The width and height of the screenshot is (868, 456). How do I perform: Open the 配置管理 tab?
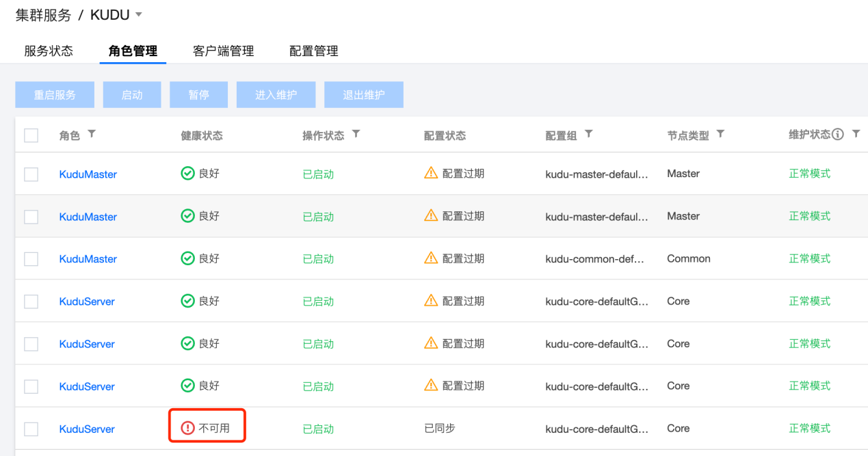point(313,51)
